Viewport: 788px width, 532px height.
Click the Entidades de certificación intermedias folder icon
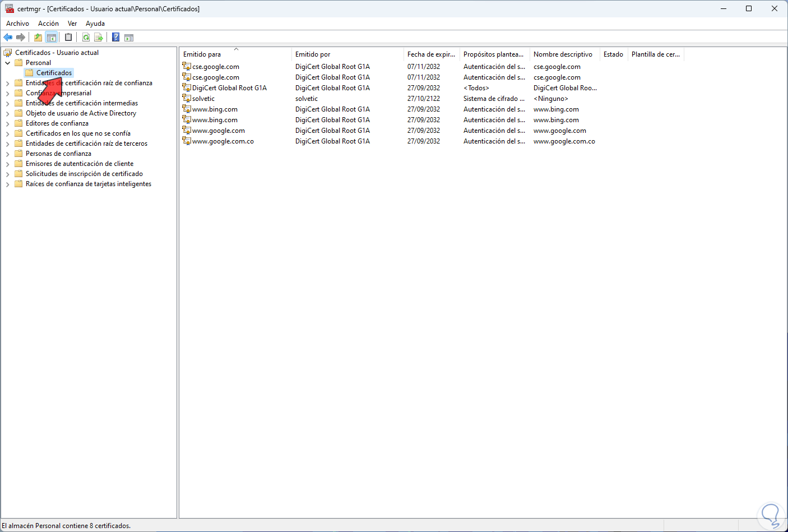(18, 103)
